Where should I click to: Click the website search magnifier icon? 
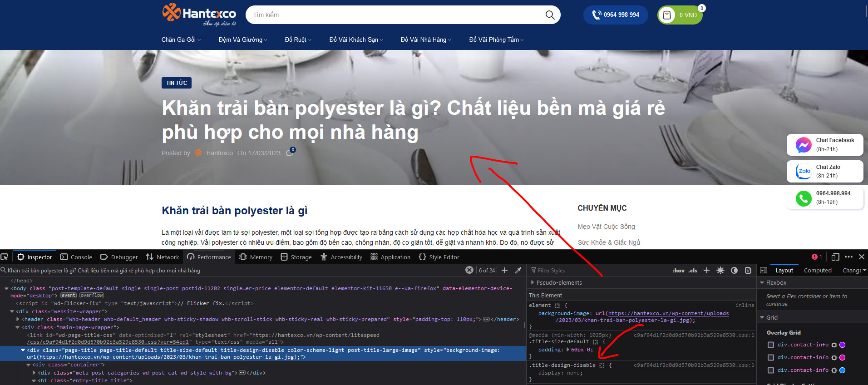tap(550, 15)
